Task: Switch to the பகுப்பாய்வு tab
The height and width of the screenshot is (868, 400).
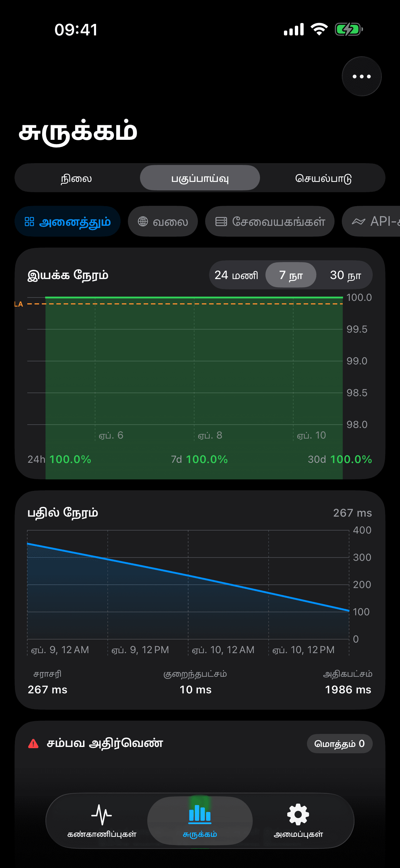Action: point(200,178)
